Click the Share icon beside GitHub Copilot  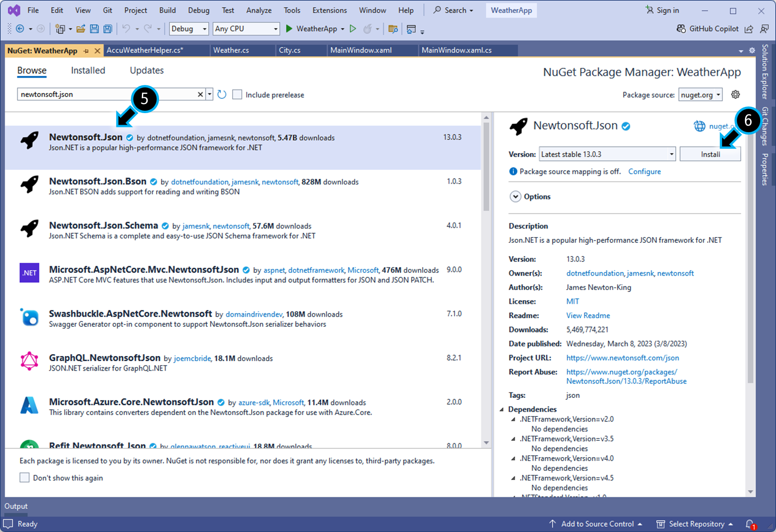pos(749,29)
